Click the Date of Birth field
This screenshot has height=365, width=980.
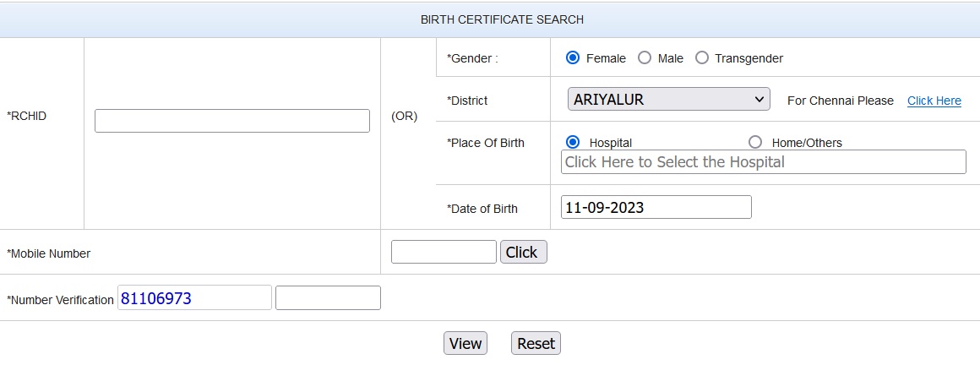click(x=656, y=207)
